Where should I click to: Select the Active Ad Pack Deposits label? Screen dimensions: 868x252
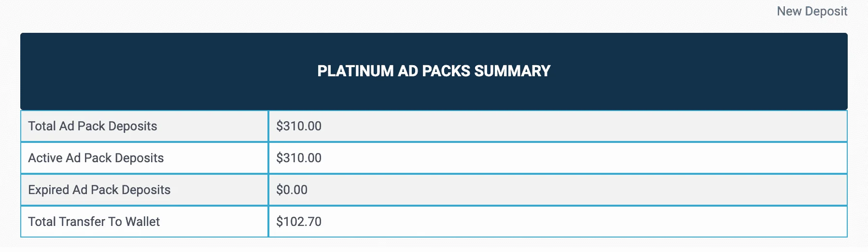[96, 158]
